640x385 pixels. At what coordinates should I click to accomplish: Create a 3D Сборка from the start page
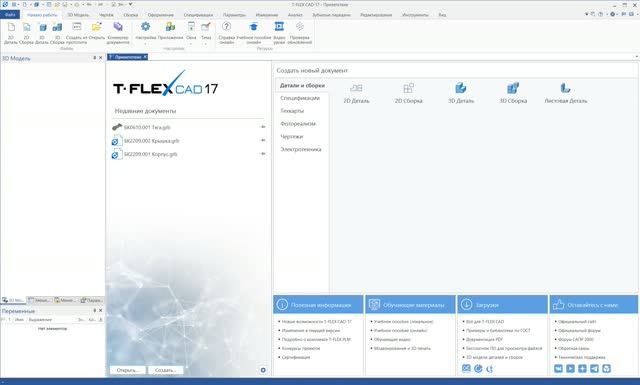(513, 93)
